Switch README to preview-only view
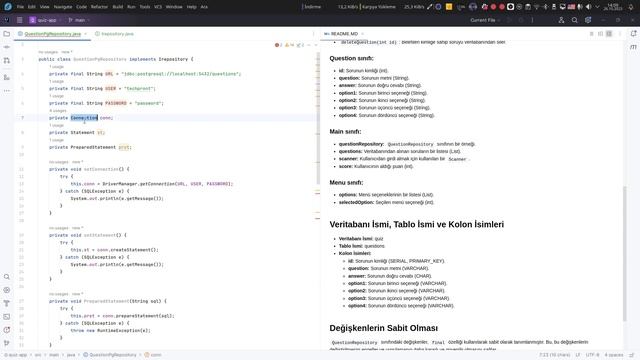 point(609,34)
